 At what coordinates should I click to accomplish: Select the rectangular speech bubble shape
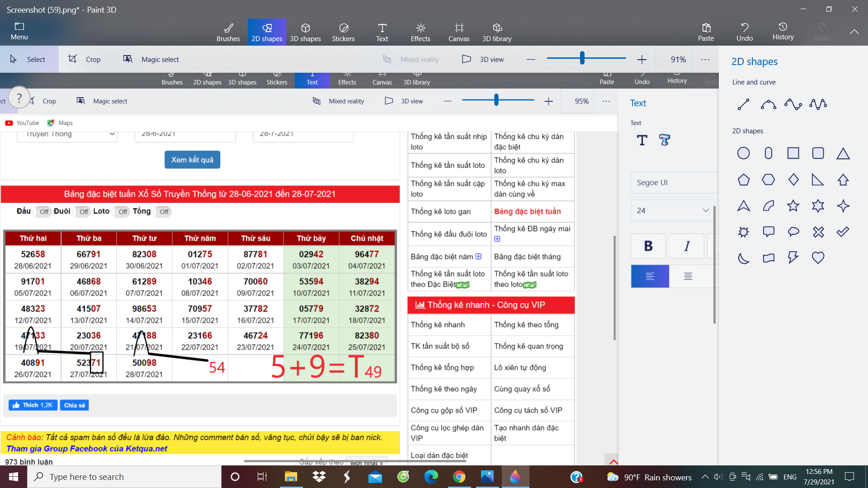tap(769, 232)
